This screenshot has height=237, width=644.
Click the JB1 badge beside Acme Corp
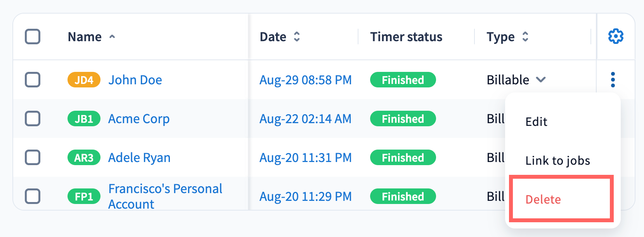coord(84,119)
